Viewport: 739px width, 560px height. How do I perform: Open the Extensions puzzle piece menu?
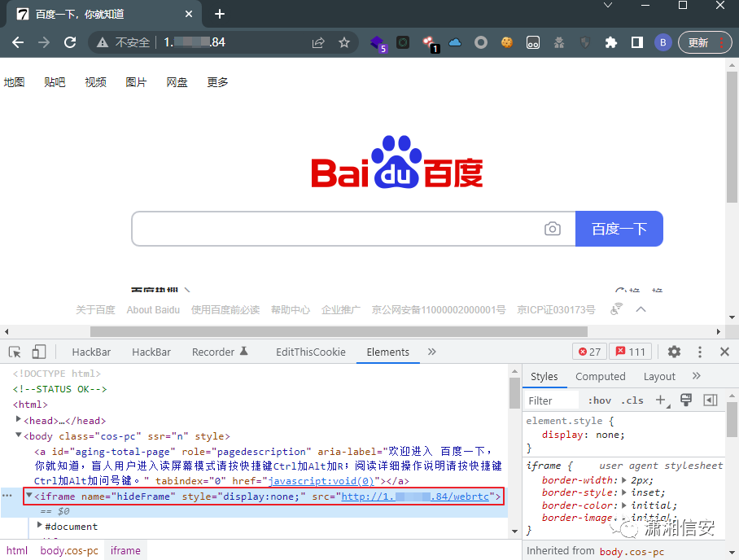(610, 43)
